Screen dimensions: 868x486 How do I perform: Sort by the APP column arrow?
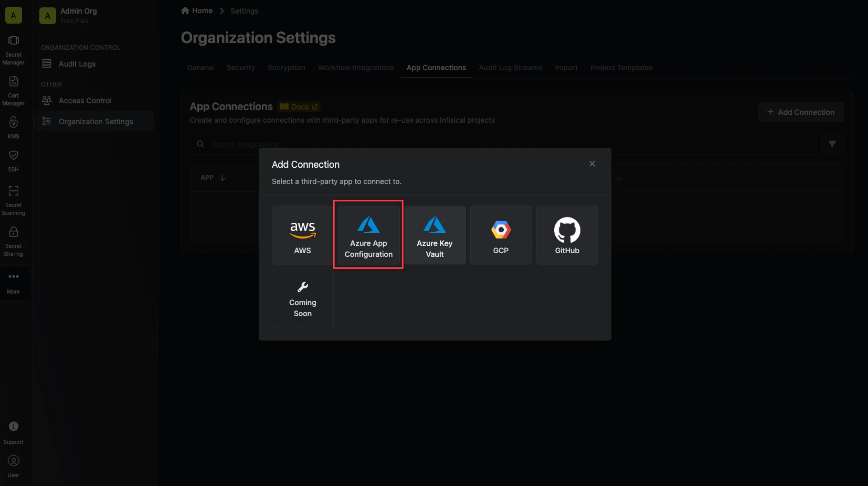coord(223,178)
